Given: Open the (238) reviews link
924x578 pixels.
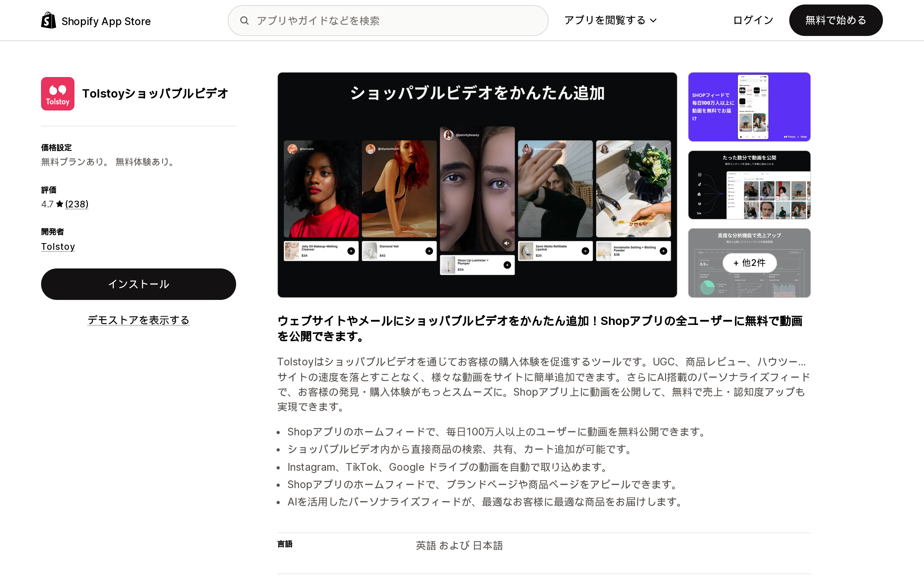Looking at the screenshot, I should (77, 204).
